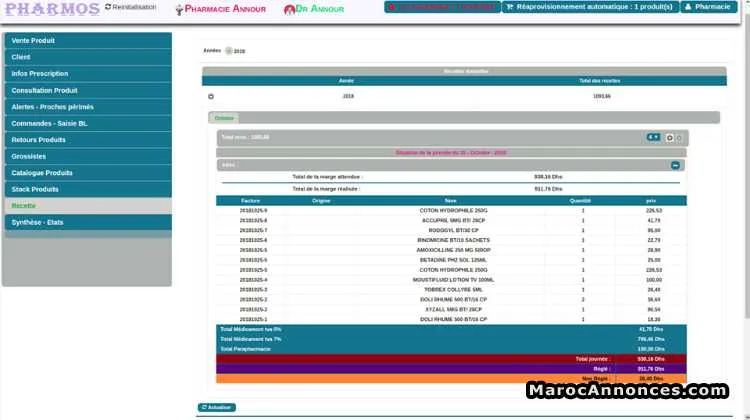Open the page-size dropdown in Total mois bar

coord(653,137)
